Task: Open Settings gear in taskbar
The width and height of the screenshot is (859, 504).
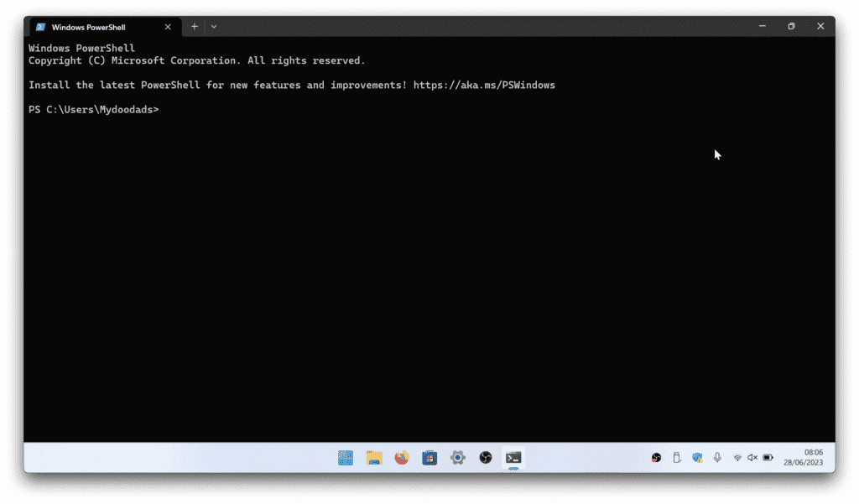Action: pyautogui.click(x=457, y=457)
